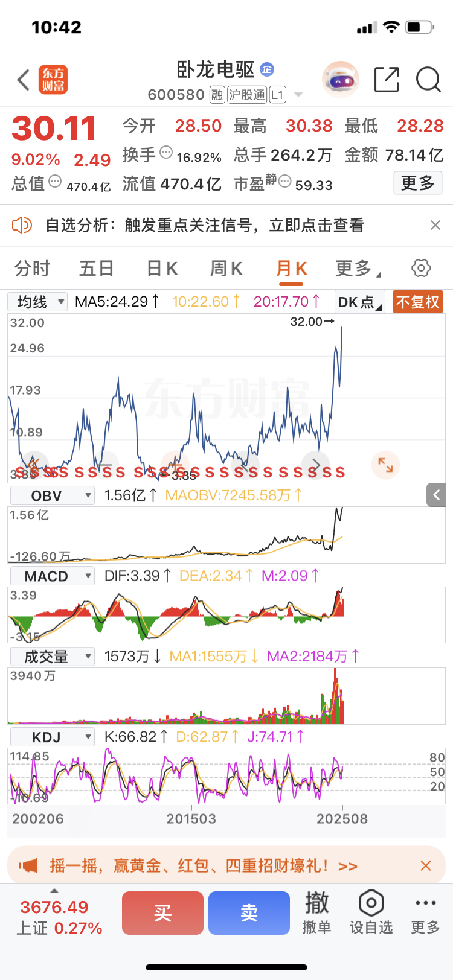Switch to the 五日 tab

(x=97, y=269)
